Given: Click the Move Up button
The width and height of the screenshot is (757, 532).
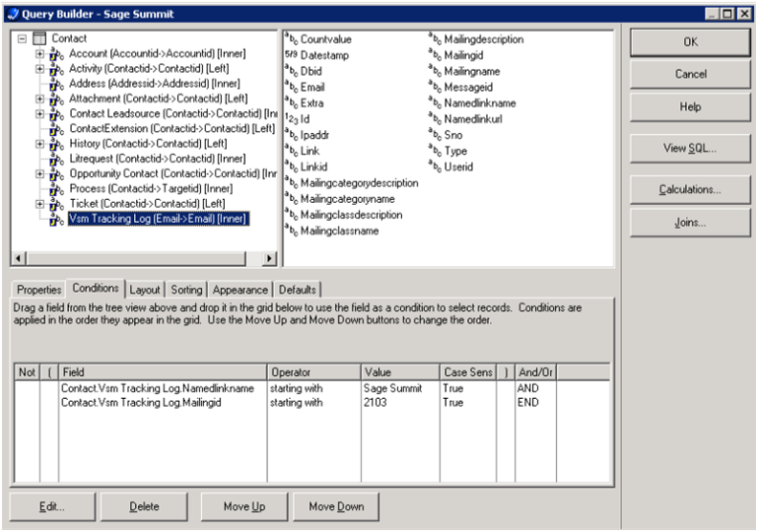Looking at the screenshot, I should point(244,506).
